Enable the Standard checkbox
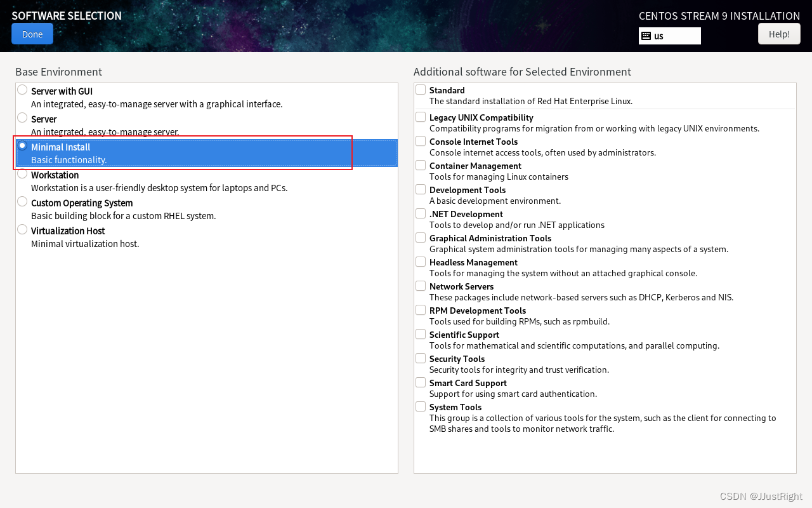This screenshot has height=508, width=812. point(421,90)
